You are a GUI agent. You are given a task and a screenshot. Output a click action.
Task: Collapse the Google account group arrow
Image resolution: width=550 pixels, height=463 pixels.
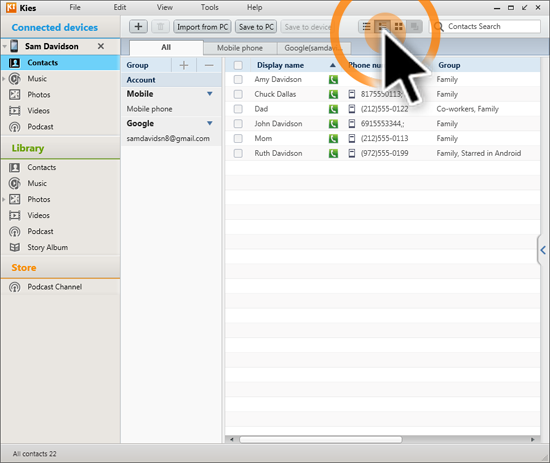pos(210,123)
